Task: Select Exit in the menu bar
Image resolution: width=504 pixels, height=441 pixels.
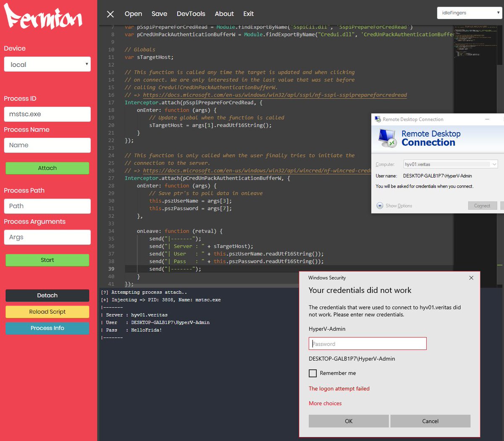Action: 249,14
